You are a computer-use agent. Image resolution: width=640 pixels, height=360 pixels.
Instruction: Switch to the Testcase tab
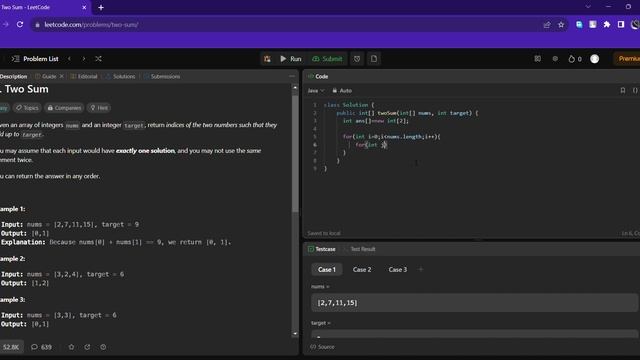[x=322, y=249]
